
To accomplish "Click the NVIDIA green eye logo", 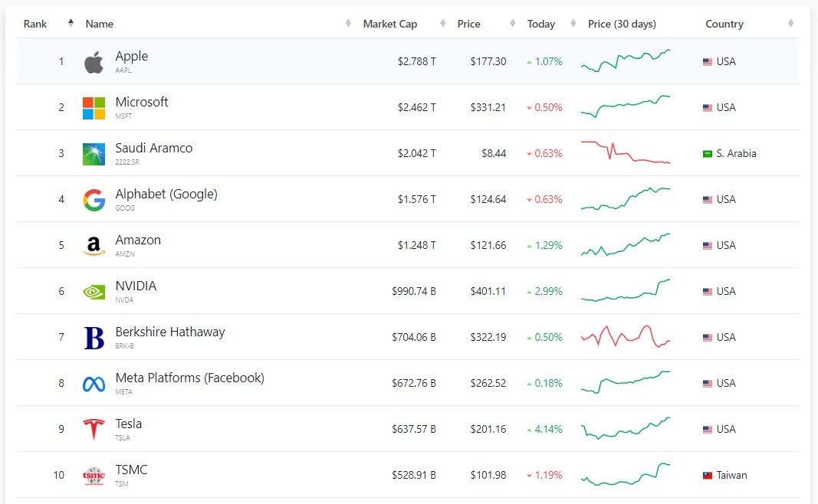I will (94, 292).
